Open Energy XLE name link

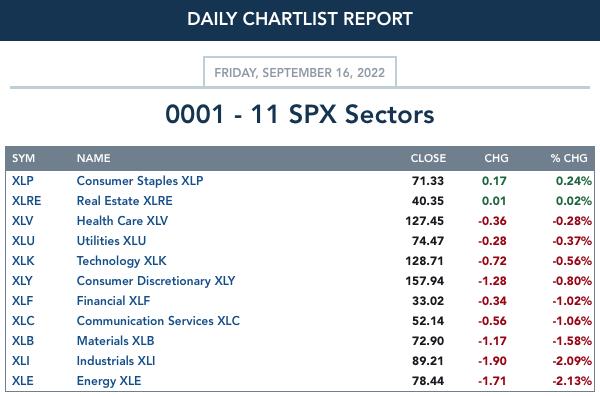109,381
